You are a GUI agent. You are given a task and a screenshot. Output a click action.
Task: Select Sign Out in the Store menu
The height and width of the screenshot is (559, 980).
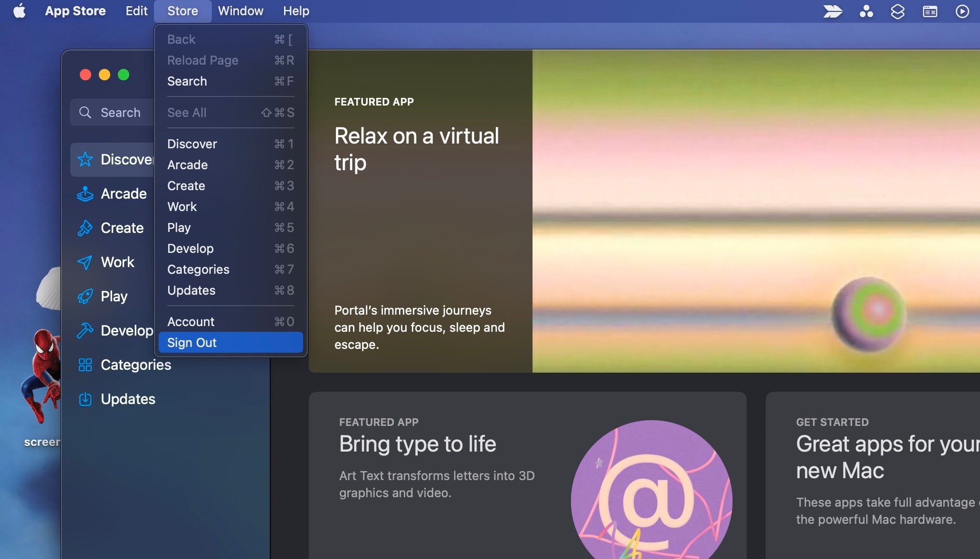tap(231, 343)
